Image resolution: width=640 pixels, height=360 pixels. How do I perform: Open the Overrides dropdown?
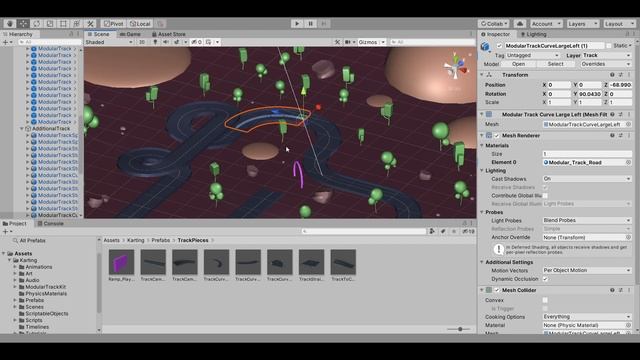pyautogui.click(x=605, y=64)
